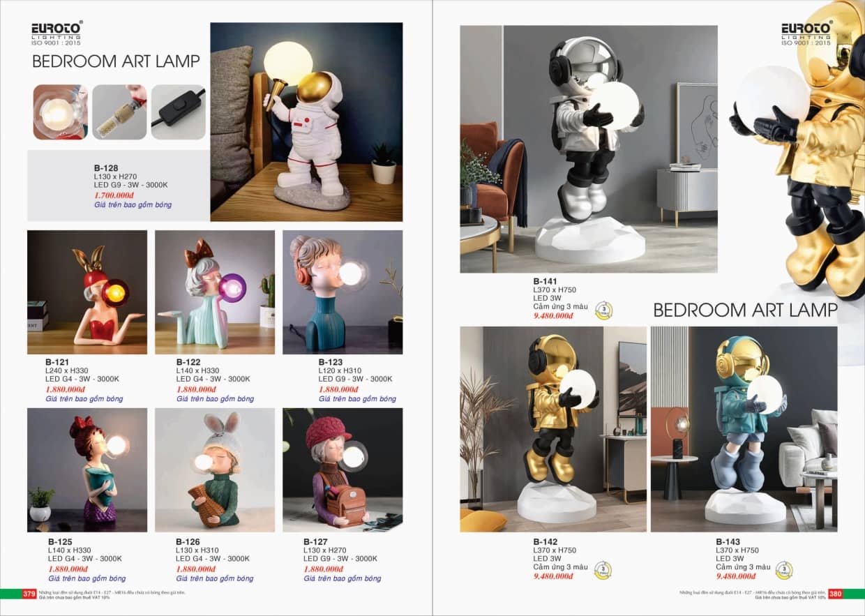This screenshot has width=865, height=616.
Task: Click the 3-color touch icon beside B-143
Action: (x=784, y=571)
